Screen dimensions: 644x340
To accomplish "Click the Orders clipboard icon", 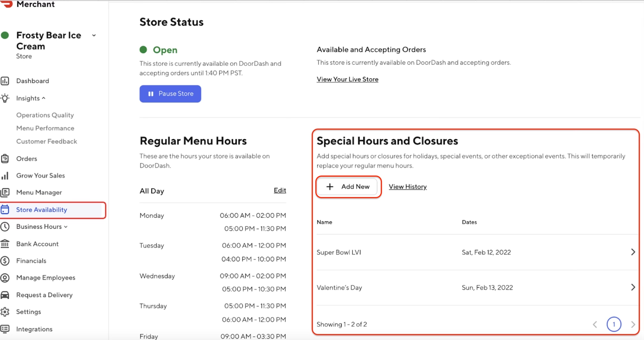I will point(5,159).
